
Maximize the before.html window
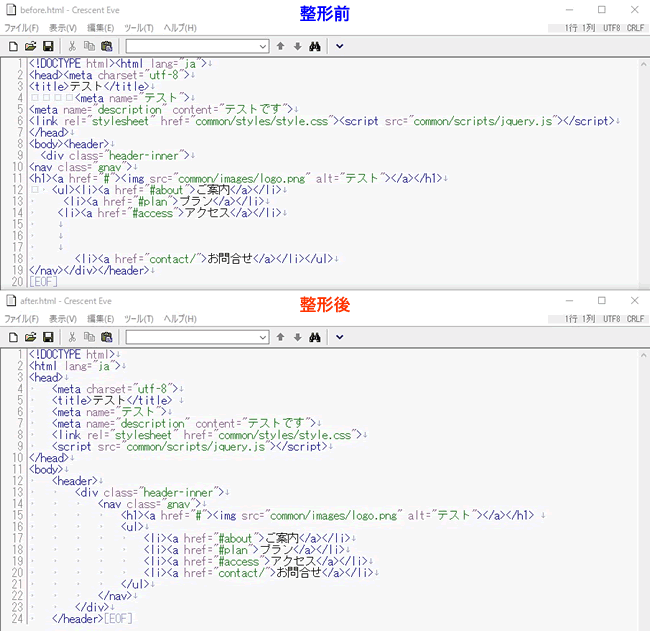point(602,10)
